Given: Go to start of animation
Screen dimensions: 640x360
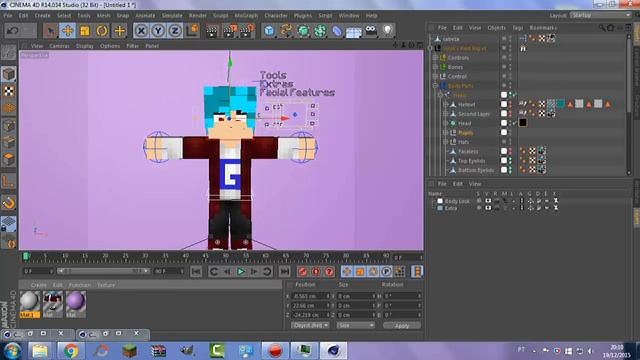Looking at the screenshot, I should point(196,271).
